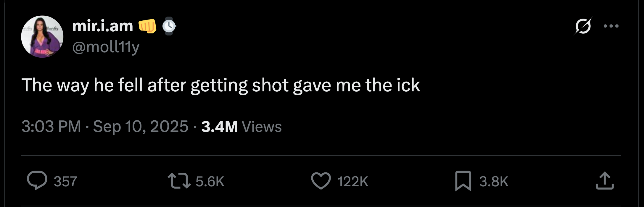Click the 122K likes count

coord(352,181)
